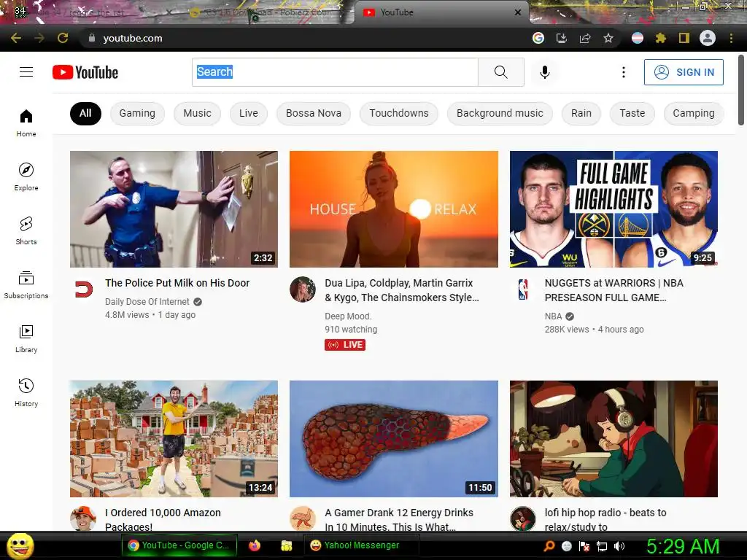
Task: Open YouTube settings three-dot menu
Action: coord(623,72)
